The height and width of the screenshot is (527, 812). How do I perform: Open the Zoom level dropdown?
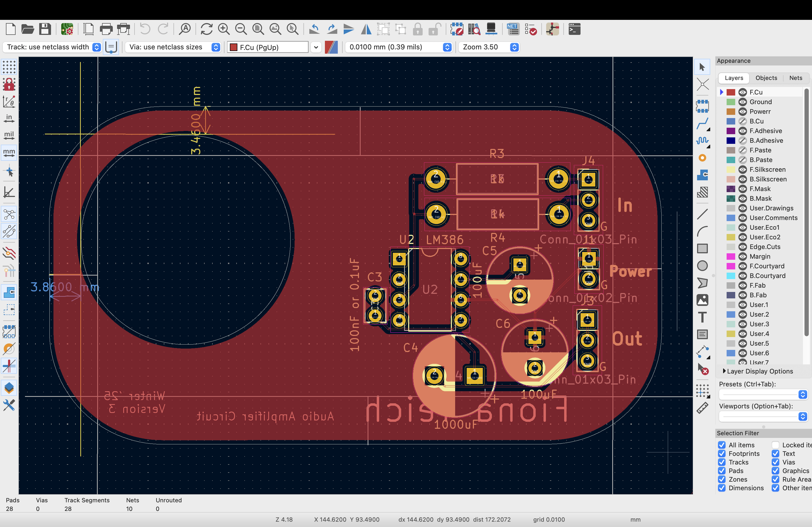(x=489, y=47)
